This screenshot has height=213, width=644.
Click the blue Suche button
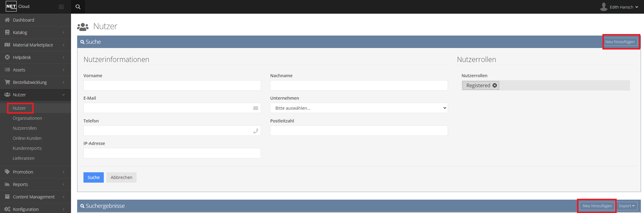click(93, 177)
